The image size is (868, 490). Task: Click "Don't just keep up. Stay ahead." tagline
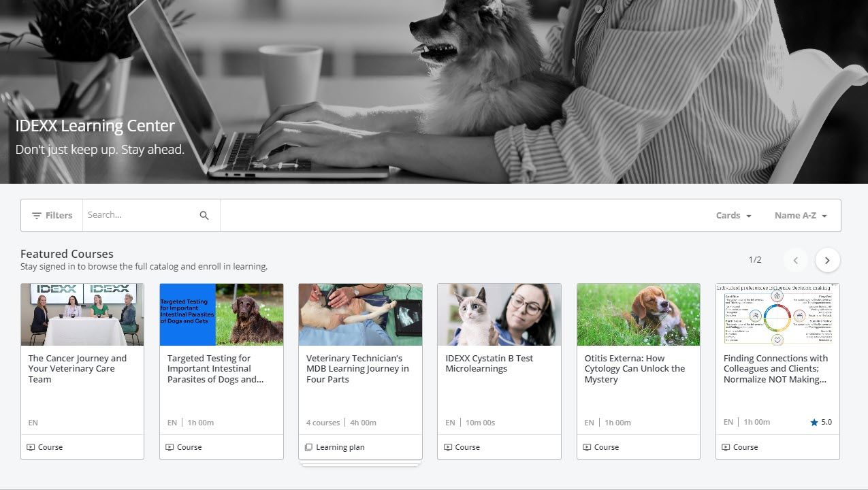(x=100, y=149)
